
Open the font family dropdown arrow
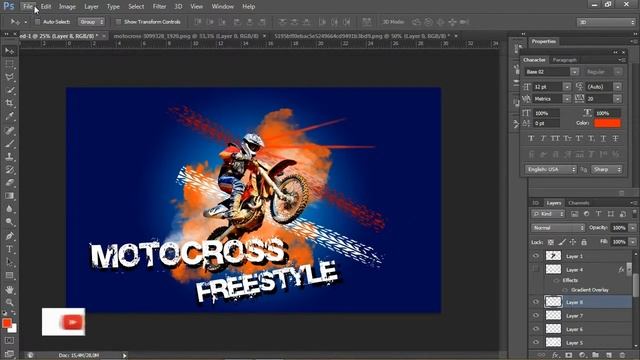click(574, 72)
